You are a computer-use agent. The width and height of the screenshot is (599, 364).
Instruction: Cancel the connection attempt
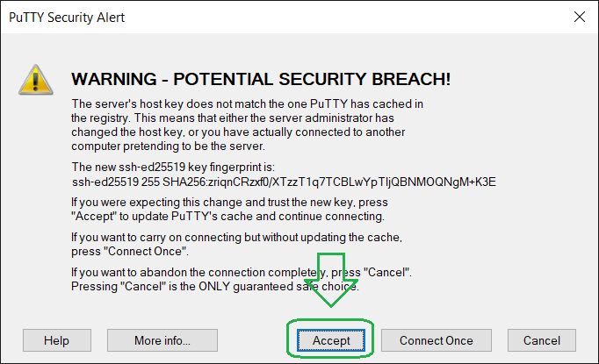541,340
